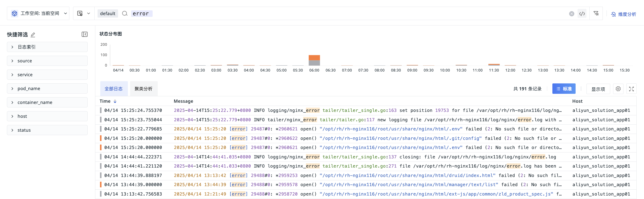This screenshot has height=199, width=644.
Task: Open 维度分析 dimension analysis
Action: coord(624,14)
